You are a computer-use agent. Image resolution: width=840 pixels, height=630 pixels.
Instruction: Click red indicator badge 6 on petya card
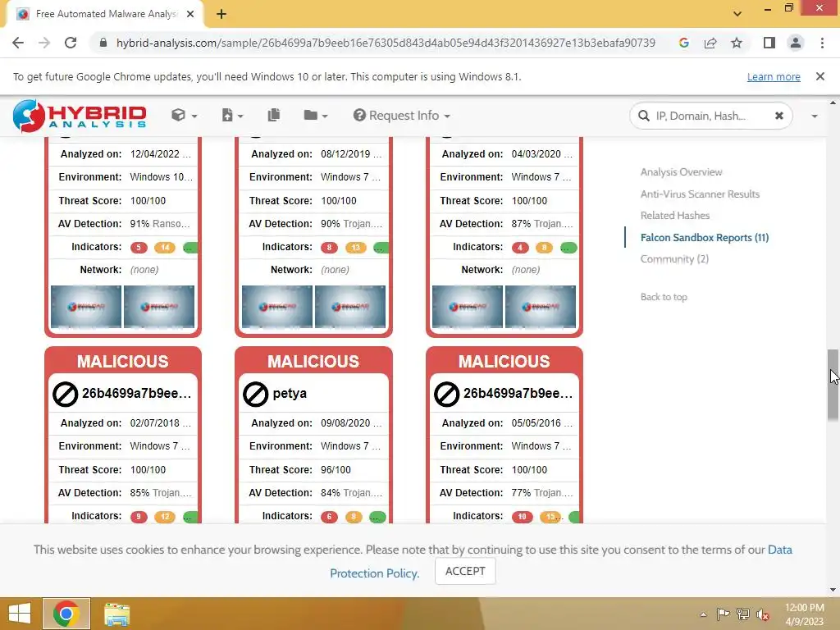(x=330, y=517)
